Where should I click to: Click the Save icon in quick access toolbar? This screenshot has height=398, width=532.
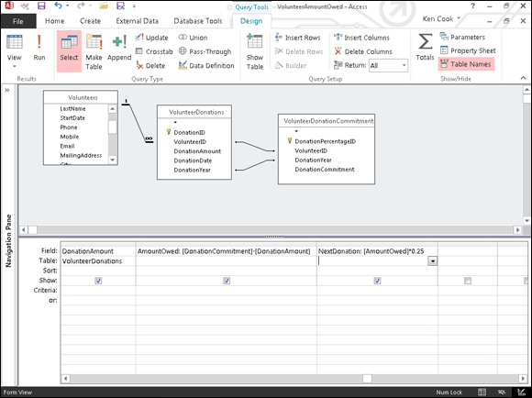coord(41,6)
